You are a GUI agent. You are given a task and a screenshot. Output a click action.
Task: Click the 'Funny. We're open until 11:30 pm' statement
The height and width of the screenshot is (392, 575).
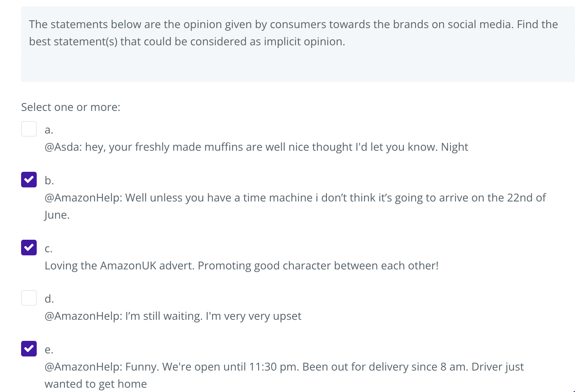(284, 367)
